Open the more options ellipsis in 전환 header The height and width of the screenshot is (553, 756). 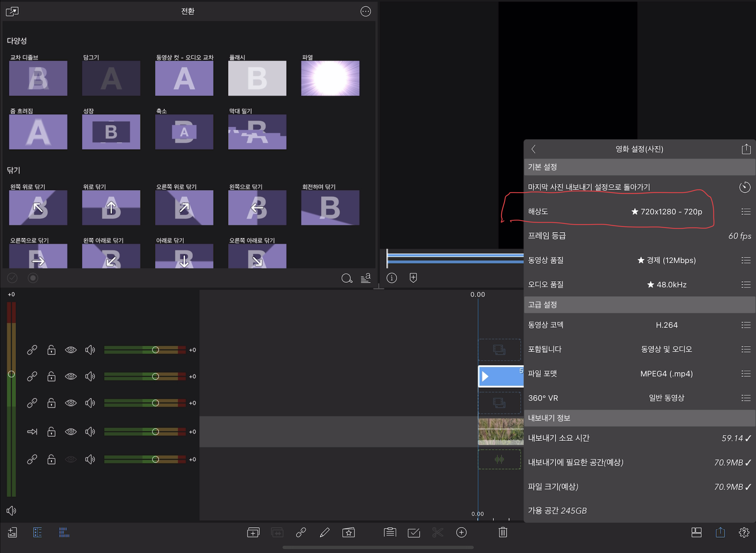[366, 11]
